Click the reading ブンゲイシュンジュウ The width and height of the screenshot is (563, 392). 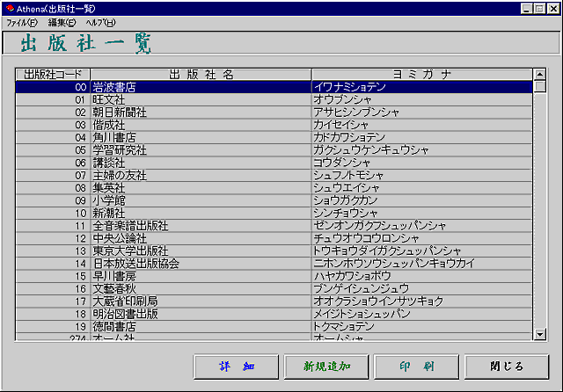click(x=362, y=288)
